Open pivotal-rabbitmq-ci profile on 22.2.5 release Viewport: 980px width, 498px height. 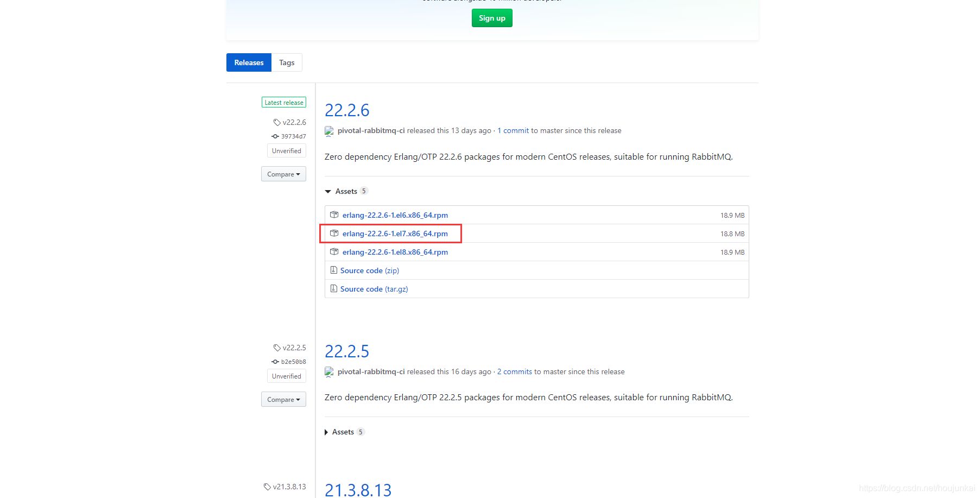pyautogui.click(x=371, y=371)
